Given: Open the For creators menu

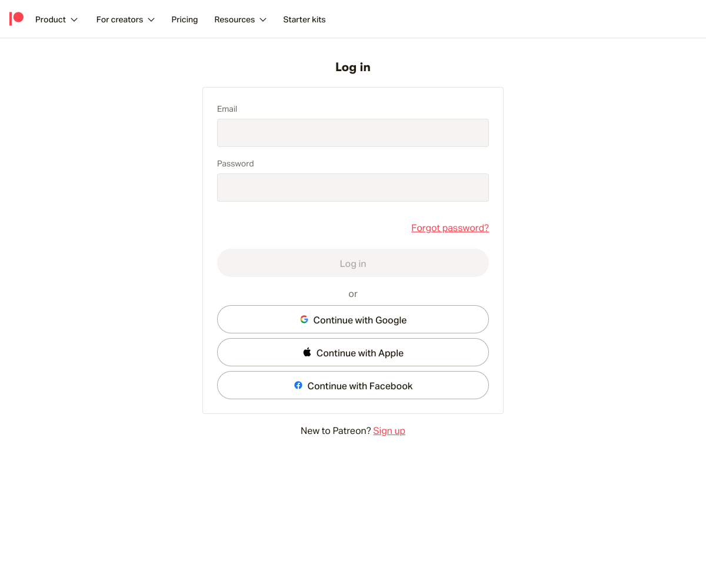Looking at the screenshot, I should 125,19.
